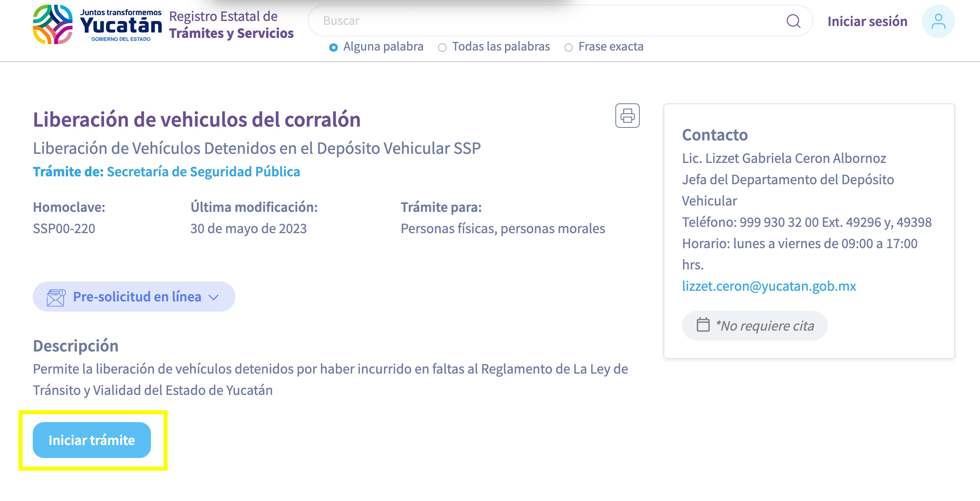Click the date 30 de mayo de 2023

pyautogui.click(x=249, y=228)
